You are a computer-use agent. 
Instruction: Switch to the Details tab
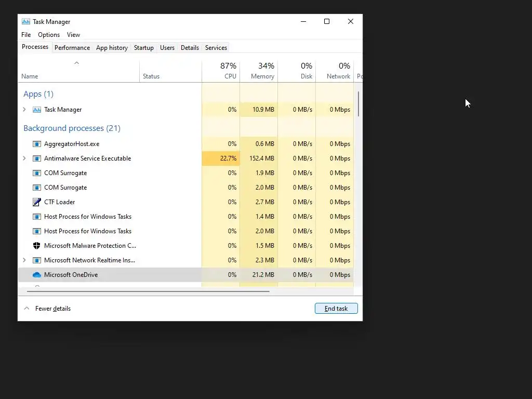tap(190, 47)
